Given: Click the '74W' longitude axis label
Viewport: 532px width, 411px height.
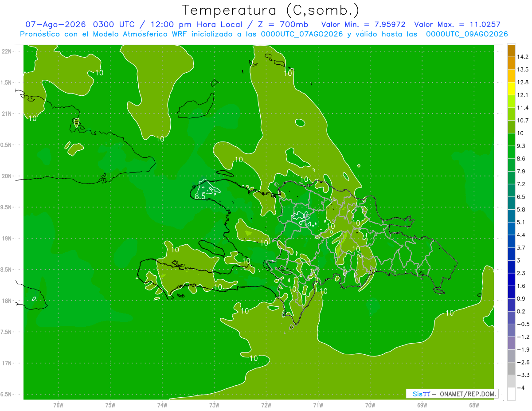Looking at the screenshot, I should click(162, 405).
